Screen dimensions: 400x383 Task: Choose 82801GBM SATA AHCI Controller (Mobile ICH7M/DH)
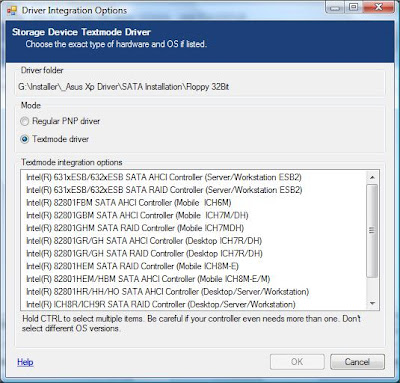(193, 215)
